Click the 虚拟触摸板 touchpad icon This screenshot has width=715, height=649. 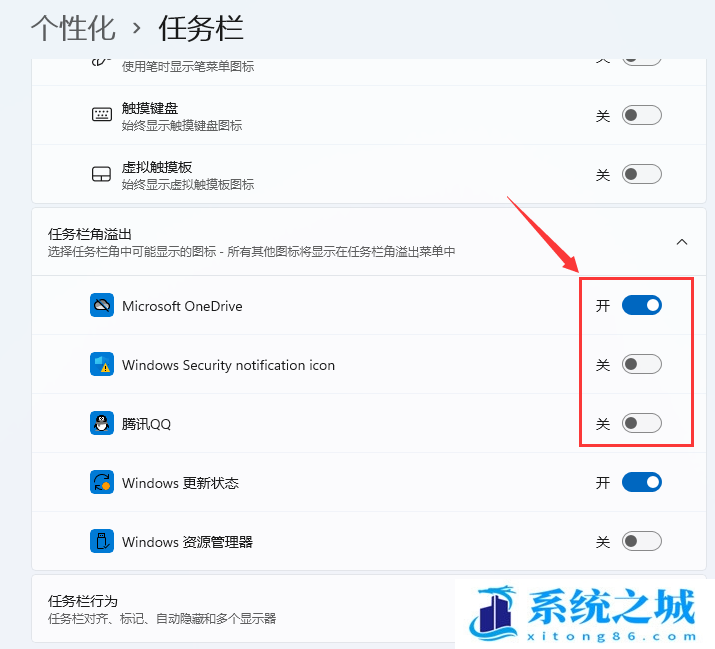click(x=101, y=174)
